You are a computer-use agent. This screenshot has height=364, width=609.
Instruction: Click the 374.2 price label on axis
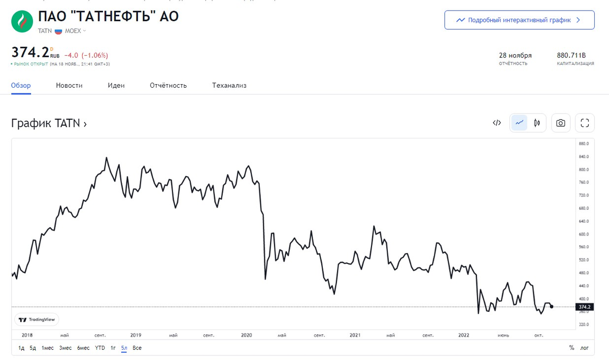pyautogui.click(x=584, y=307)
